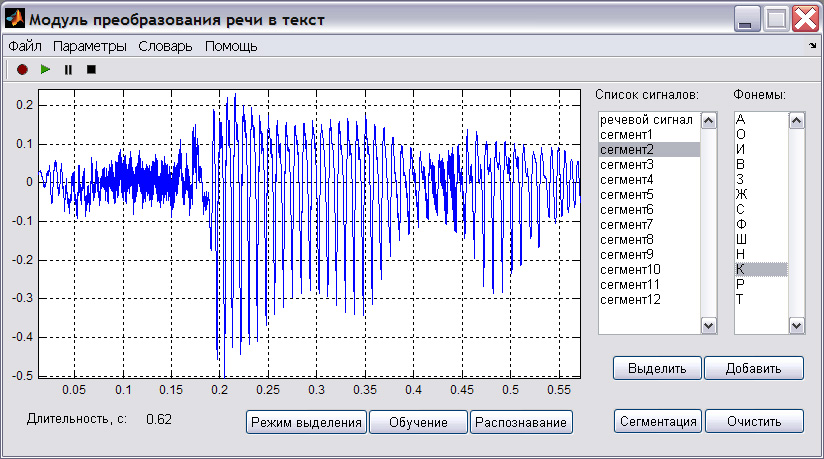Click the green play button
The image size is (824, 459).
[45, 69]
